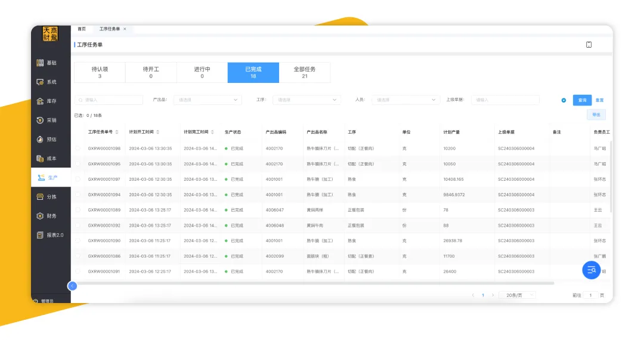644x340 pixels.
Task: Open the 20条/页 page size dropdown
Action: click(x=517, y=295)
